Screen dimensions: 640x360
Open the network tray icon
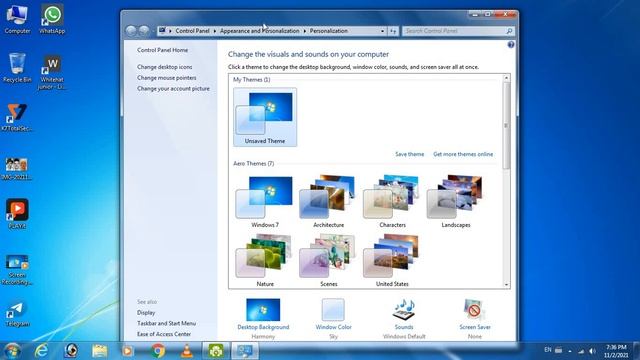[x=581, y=351]
